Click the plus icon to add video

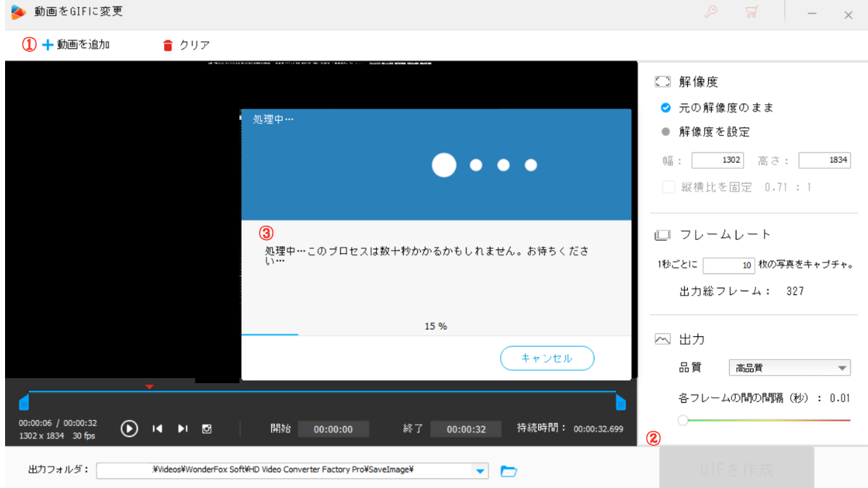[48, 45]
